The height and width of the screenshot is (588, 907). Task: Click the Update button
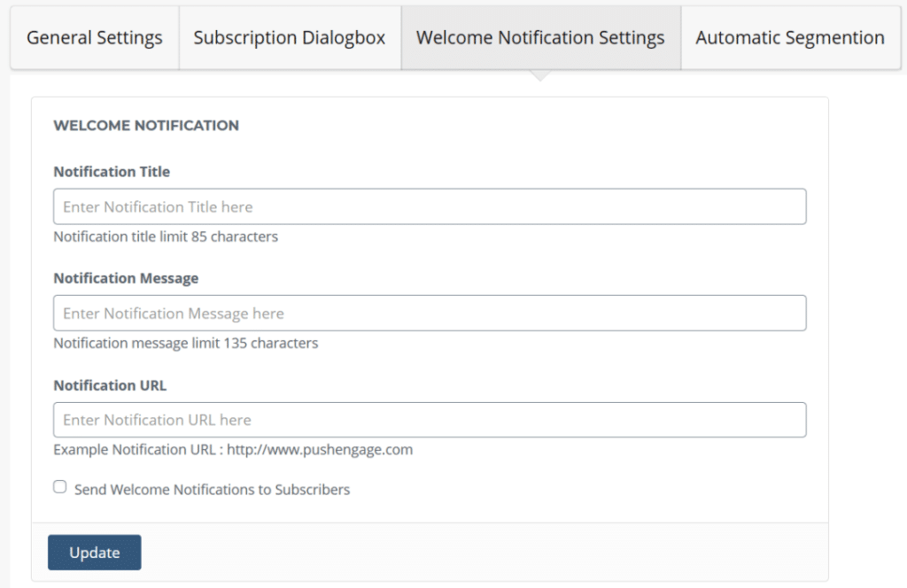tap(94, 552)
